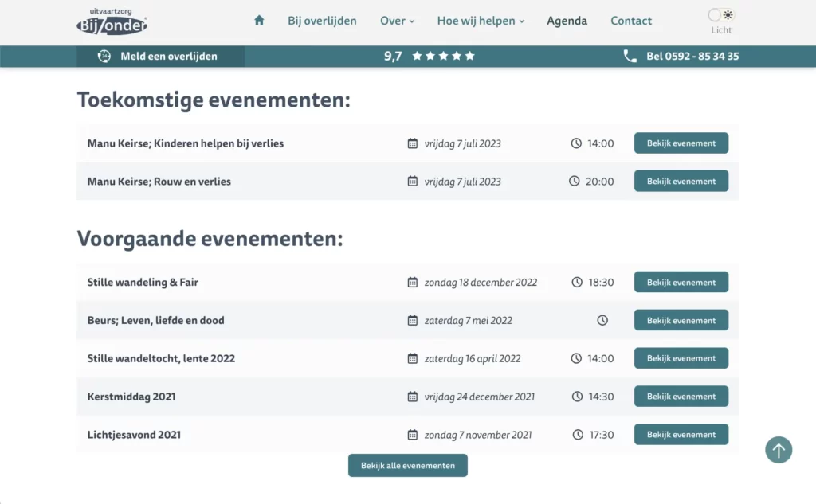View event Kinderen helpen bij verlies
816x504 pixels.
pos(681,143)
